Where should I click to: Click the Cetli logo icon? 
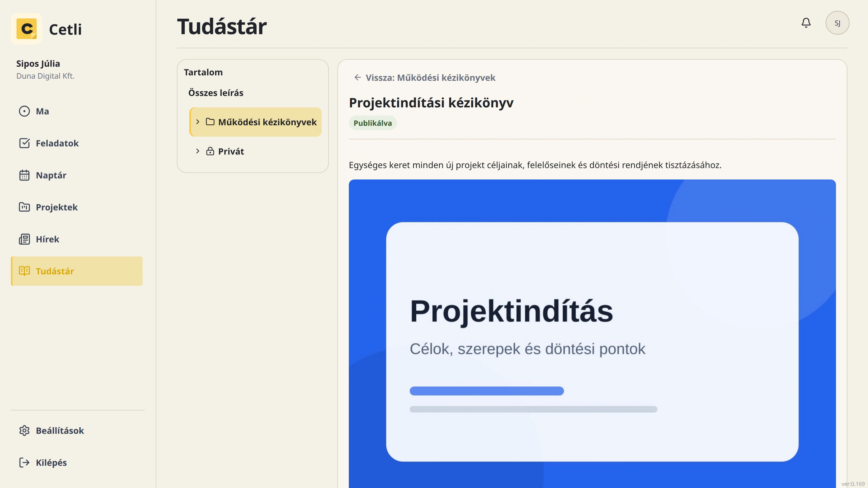(27, 29)
